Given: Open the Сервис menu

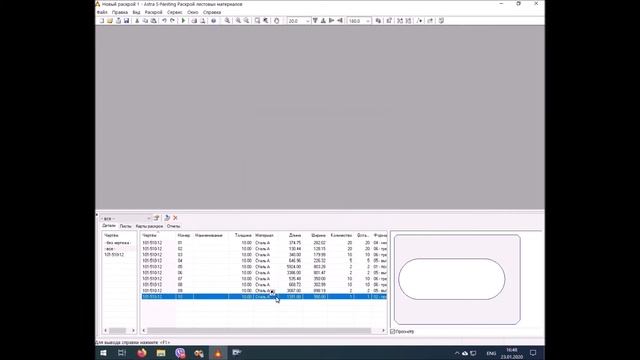Looking at the screenshot, I should point(175,12).
